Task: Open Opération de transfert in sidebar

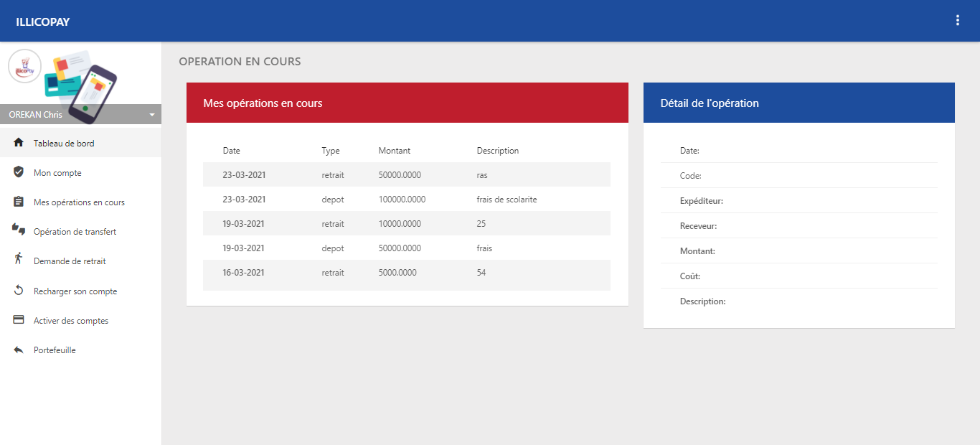Action: 80,231
